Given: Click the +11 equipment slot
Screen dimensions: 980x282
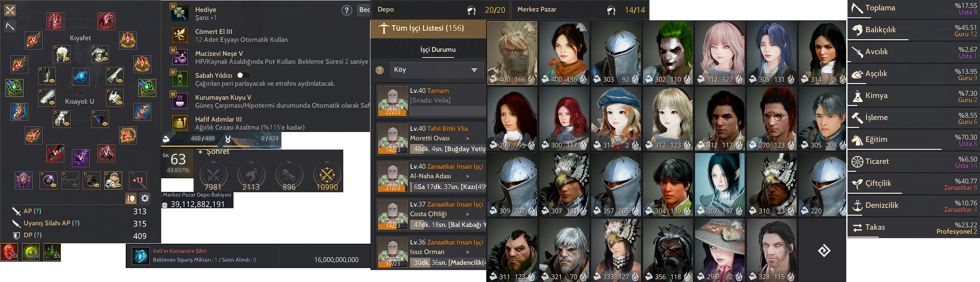Looking at the screenshot, I should click(138, 181).
